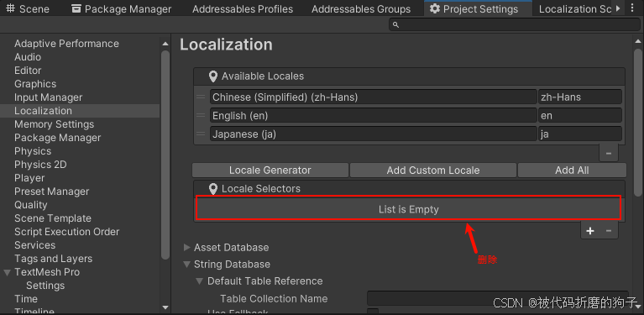The image size is (644, 315).
Task: Select Physics 2D settings
Action: 40,165
